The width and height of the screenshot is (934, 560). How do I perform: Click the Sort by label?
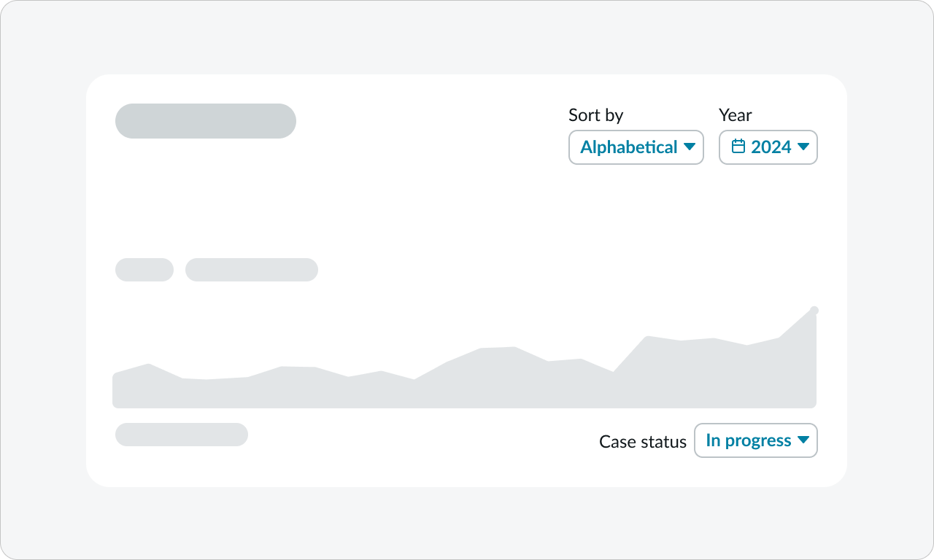[x=595, y=115]
